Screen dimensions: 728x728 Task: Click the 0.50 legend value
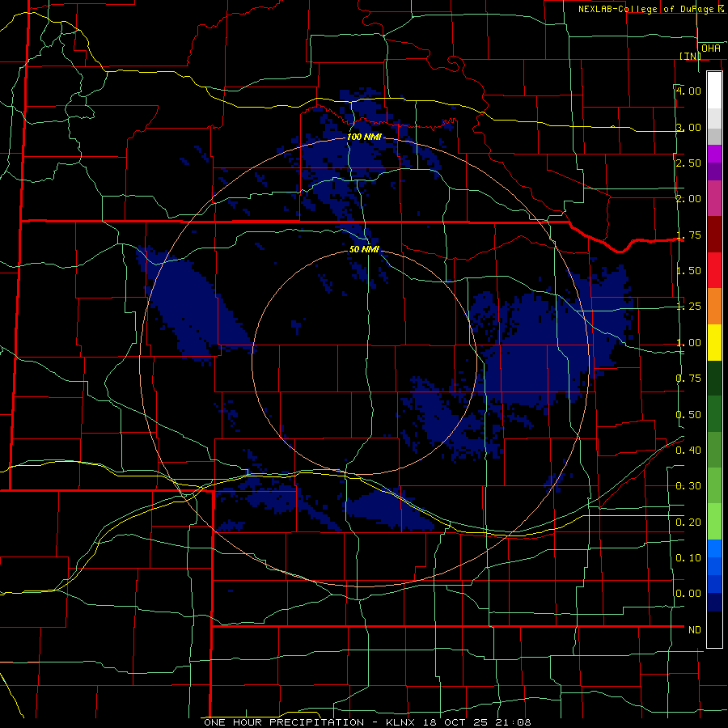click(688, 415)
